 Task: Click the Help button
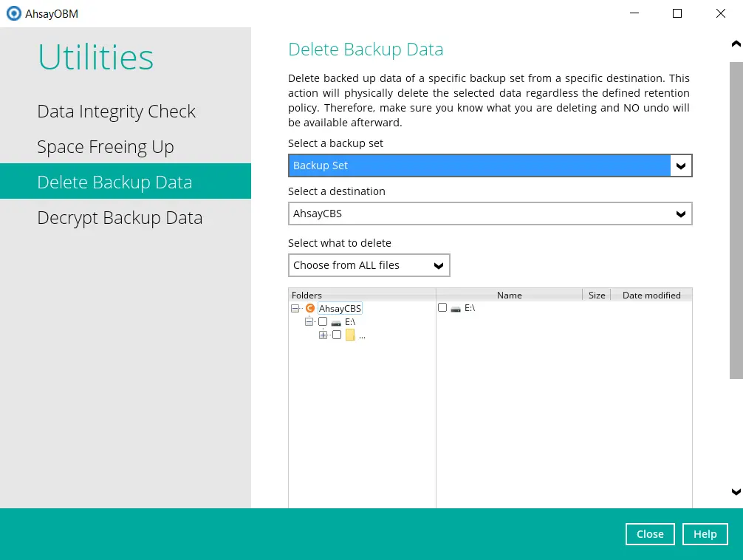705,533
